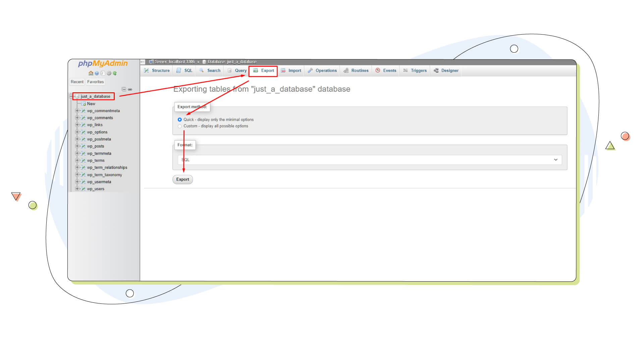644x340 pixels.
Task: Click the link chain icon in navigation panel
Action: pos(130,89)
